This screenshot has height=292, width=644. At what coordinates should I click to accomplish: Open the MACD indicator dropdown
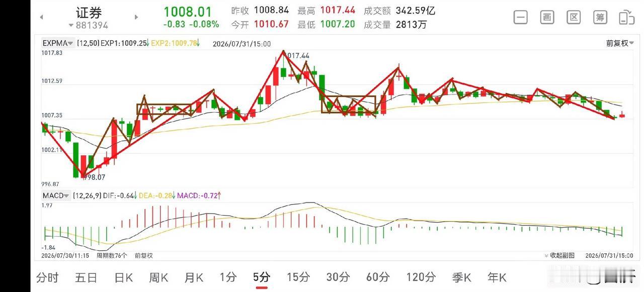coord(56,196)
